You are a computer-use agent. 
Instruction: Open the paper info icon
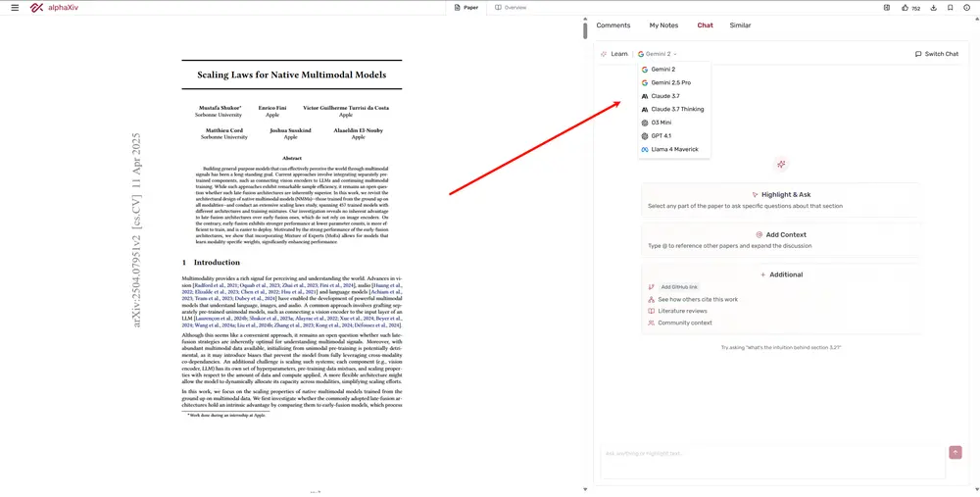(x=967, y=7)
